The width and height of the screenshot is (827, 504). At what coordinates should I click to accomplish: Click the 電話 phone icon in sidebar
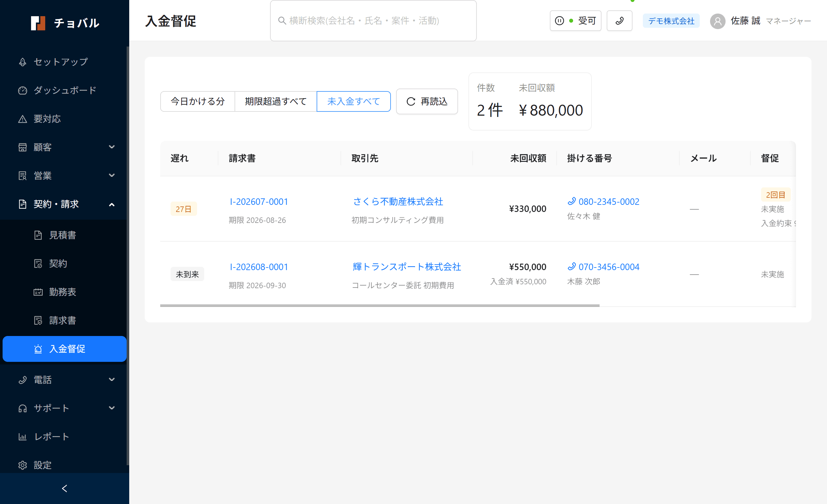(23, 380)
